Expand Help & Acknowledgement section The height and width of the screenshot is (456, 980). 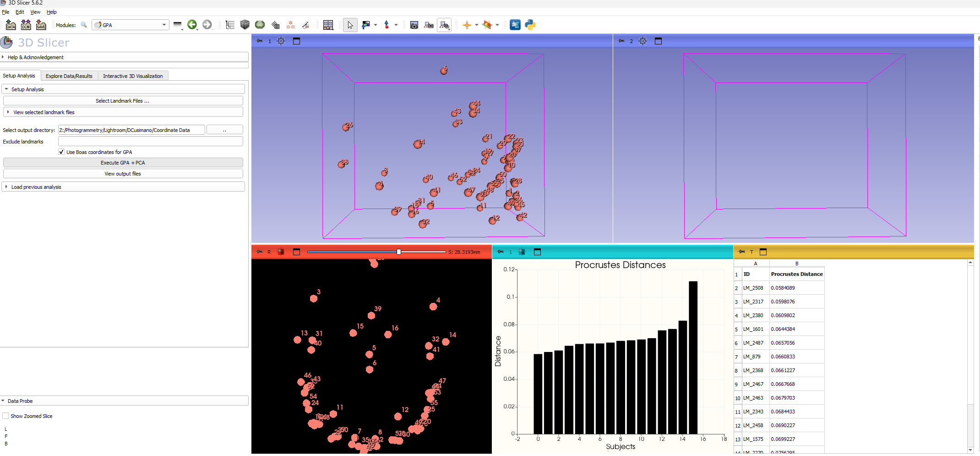tap(35, 57)
